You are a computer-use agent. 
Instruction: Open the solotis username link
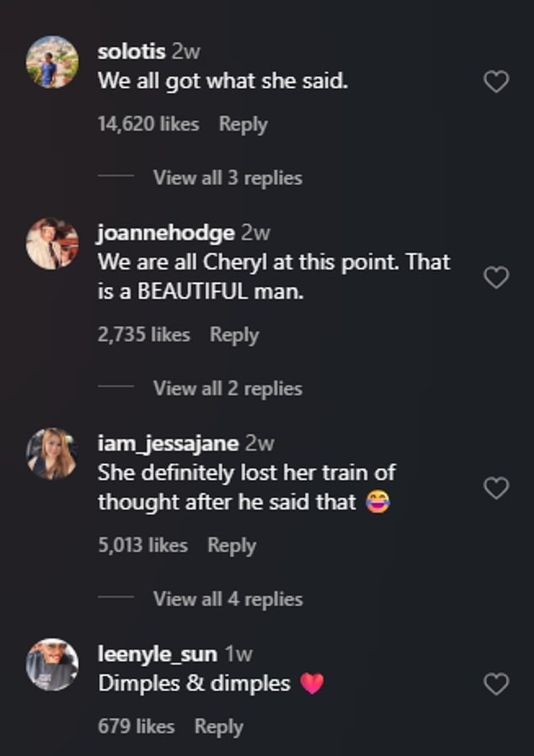pos(131,52)
